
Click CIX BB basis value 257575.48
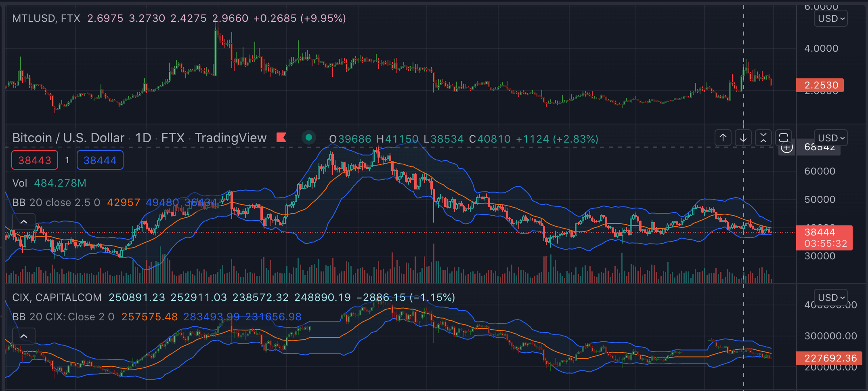150,317
